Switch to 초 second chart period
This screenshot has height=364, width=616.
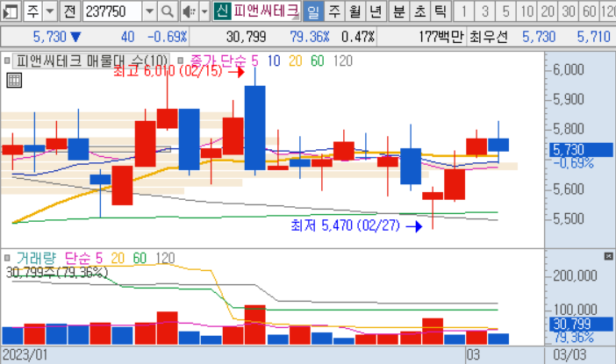[420, 11]
